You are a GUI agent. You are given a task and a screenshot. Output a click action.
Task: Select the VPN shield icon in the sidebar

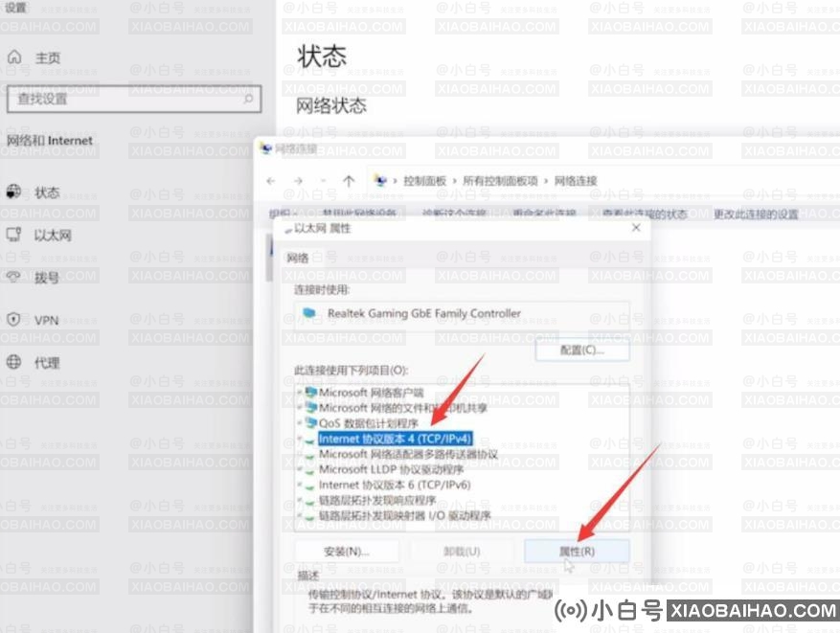13,320
